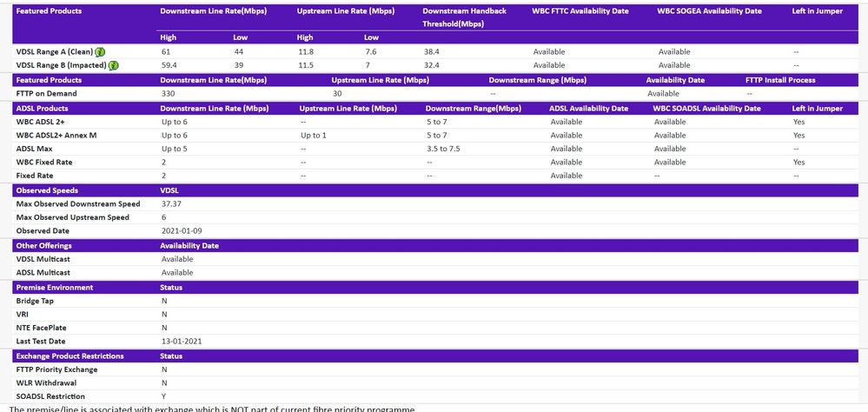
Task: Click the FTTP Install Process column header
Action: click(x=780, y=80)
